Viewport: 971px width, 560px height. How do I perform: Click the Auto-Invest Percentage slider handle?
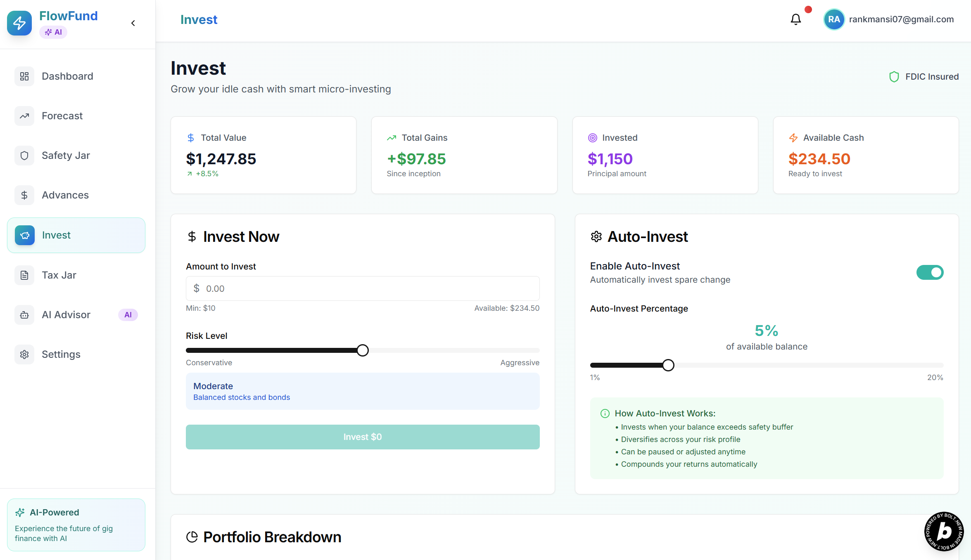tap(668, 365)
